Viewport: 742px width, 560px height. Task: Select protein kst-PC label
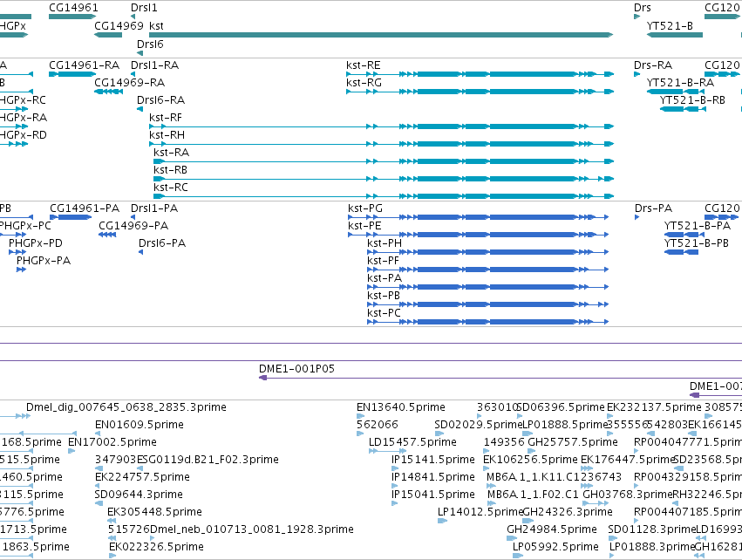point(385,313)
